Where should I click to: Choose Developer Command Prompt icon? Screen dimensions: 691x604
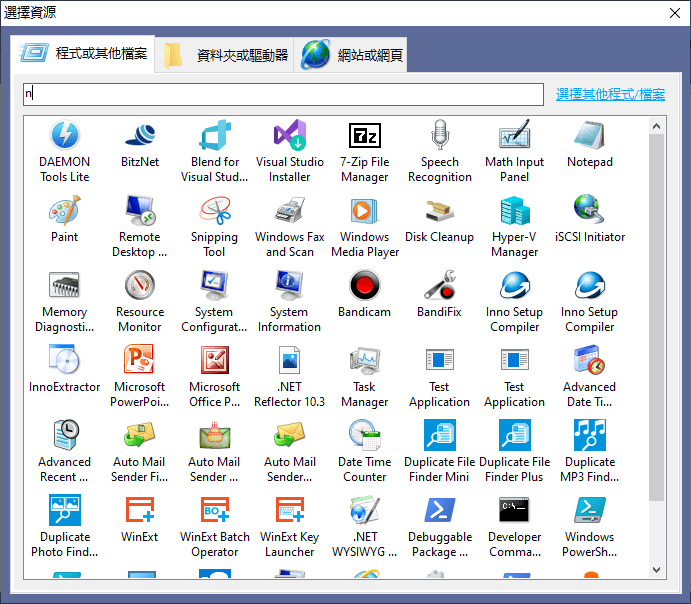[x=514, y=510]
